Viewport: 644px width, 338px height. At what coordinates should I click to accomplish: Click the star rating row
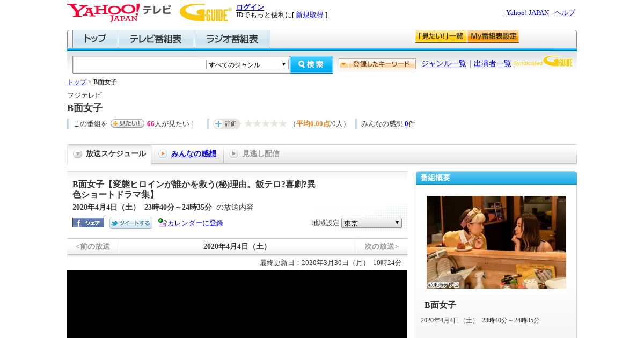266,123
